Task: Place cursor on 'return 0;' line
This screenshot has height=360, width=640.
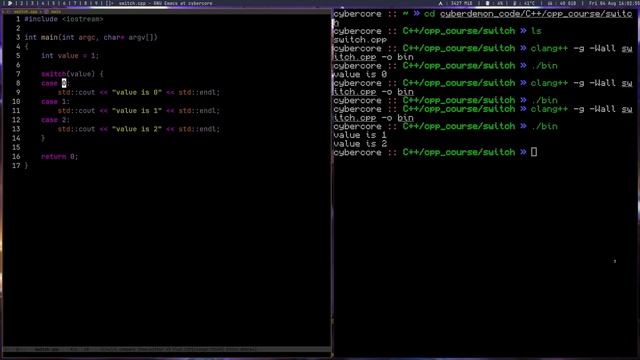Action: [x=60, y=157]
